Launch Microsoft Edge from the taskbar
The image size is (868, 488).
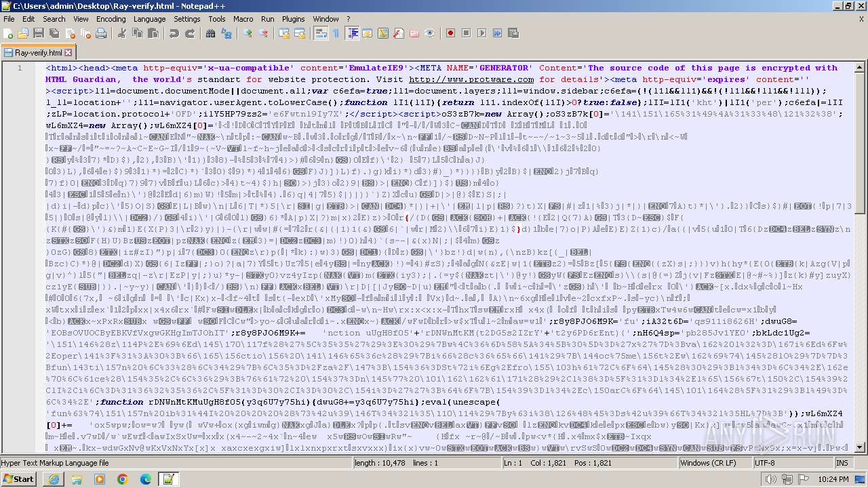pyautogui.click(x=145, y=479)
